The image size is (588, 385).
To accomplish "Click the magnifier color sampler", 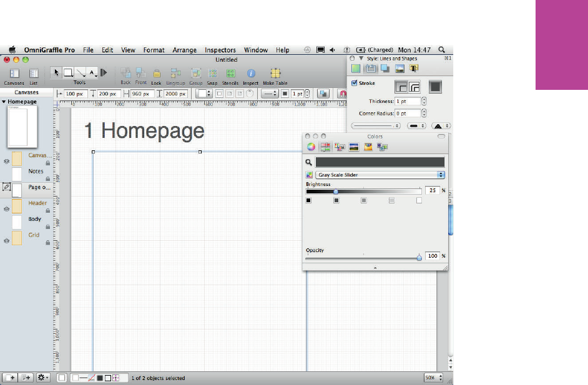I will pyautogui.click(x=308, y=162).
